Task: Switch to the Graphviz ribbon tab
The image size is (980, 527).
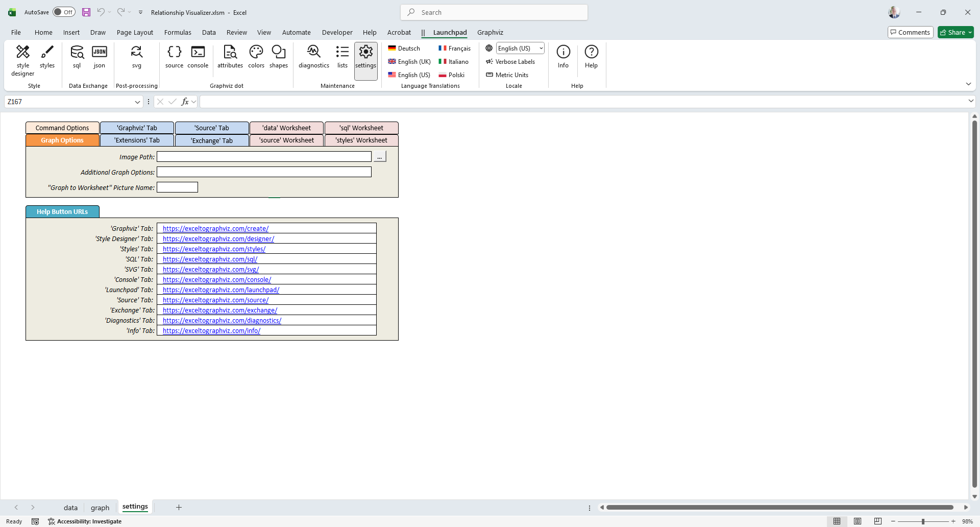Action: pos(490,33)
